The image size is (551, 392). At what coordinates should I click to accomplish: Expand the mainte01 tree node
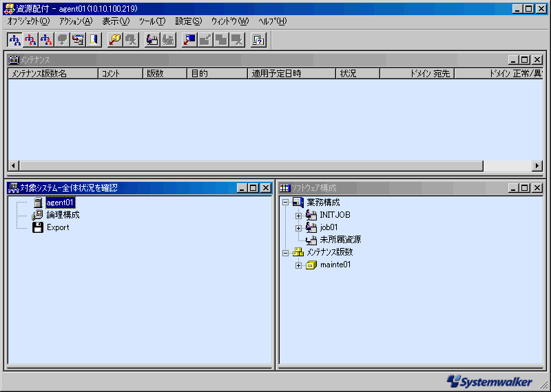click(x=298, y=265)
